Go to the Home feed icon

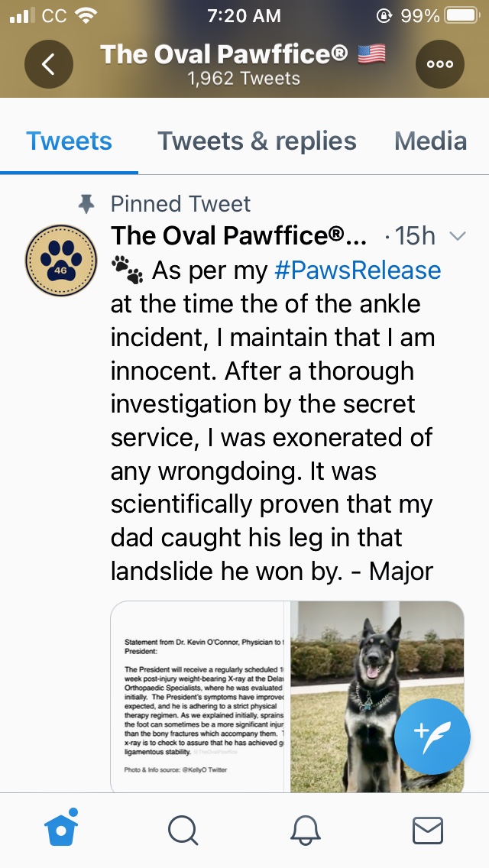(x=63, y=830)
